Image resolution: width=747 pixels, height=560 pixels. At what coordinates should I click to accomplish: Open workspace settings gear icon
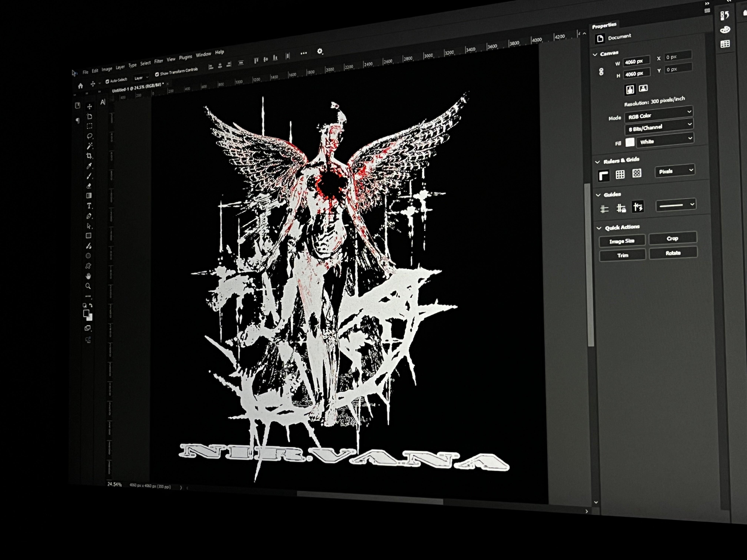tap(320, 51)
